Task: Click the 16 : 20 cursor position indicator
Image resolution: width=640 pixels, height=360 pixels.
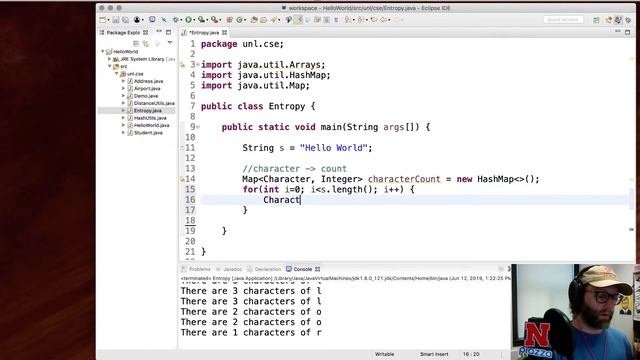Action: pos(471,354)
